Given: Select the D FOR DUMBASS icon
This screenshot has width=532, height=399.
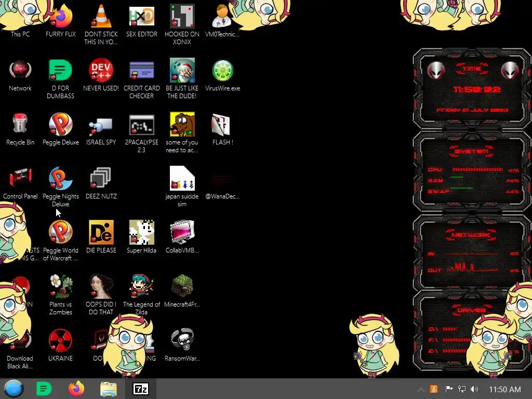Looking at the screenshot, I should coord(60,79).
